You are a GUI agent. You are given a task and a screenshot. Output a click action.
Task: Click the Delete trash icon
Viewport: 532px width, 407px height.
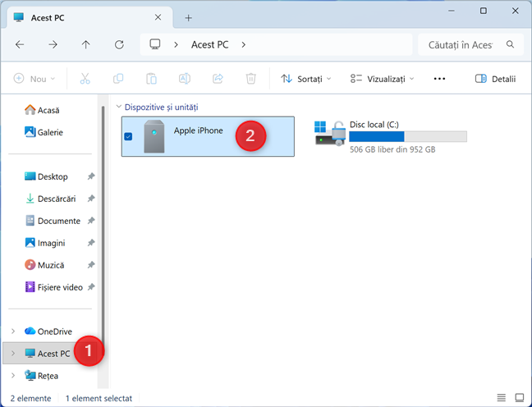click(x=250, y=79)
